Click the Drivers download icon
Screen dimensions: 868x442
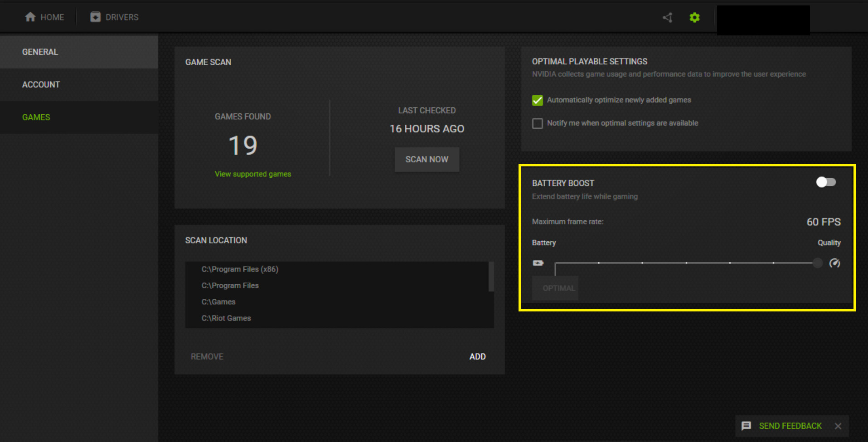click(95, 17)
